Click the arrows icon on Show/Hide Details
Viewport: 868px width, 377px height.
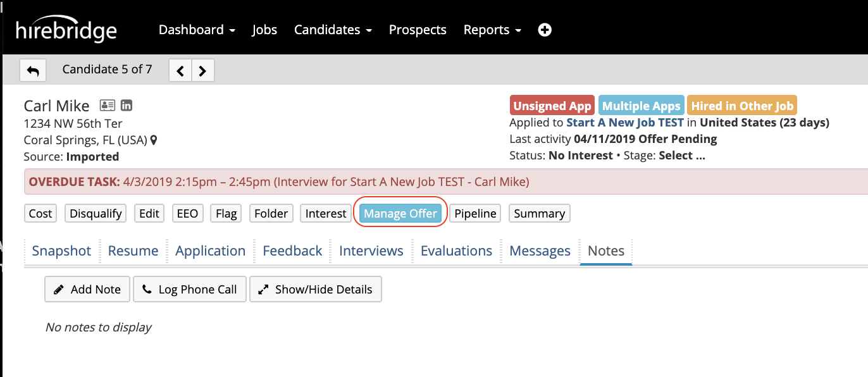coord(264,289)
